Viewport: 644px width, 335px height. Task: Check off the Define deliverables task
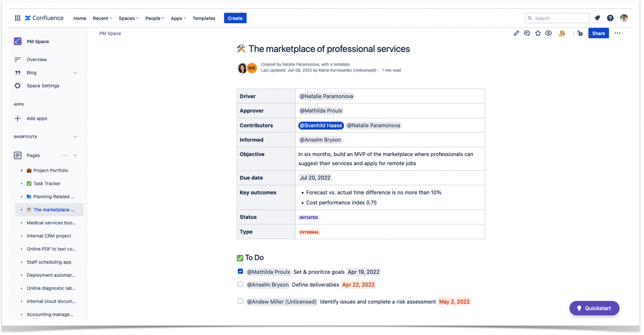pyautogui.click(x=240, y=284)
